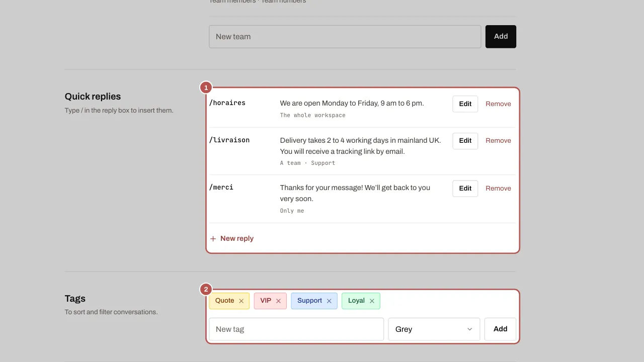The height and width of the screenshot is (362, 644).
Task: Remove the VIP tag with its x
Action: 278,301
